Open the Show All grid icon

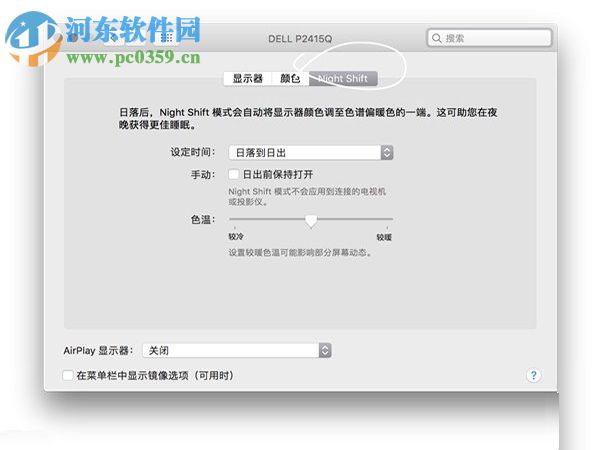tap(166, 38)
